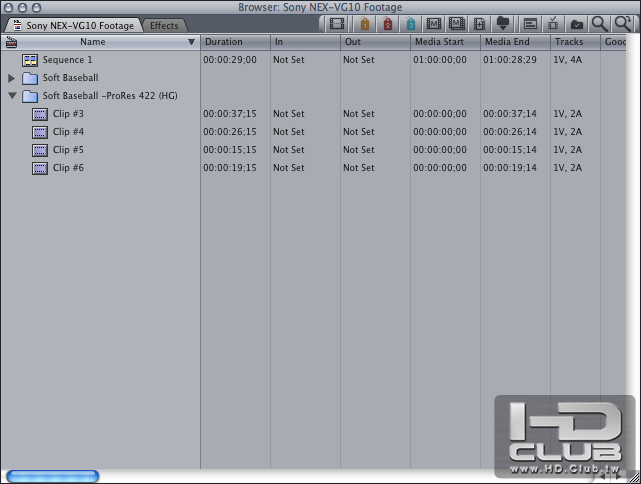The image size is (641, 484).
Task: Click the orange tag 1 icon
Action: [x=365, y=24]
